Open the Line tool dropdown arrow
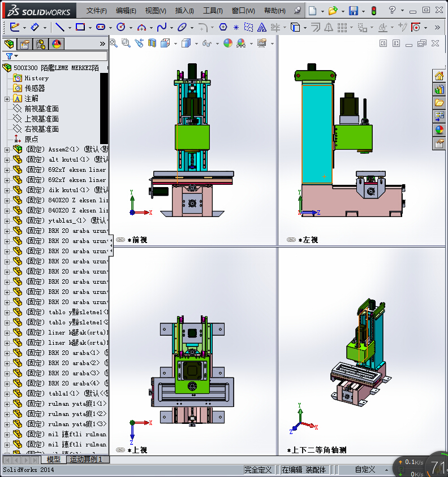Image resolution: width=448 pixels, height=477 pixels. pyautogui.click(x=70, y=28)
